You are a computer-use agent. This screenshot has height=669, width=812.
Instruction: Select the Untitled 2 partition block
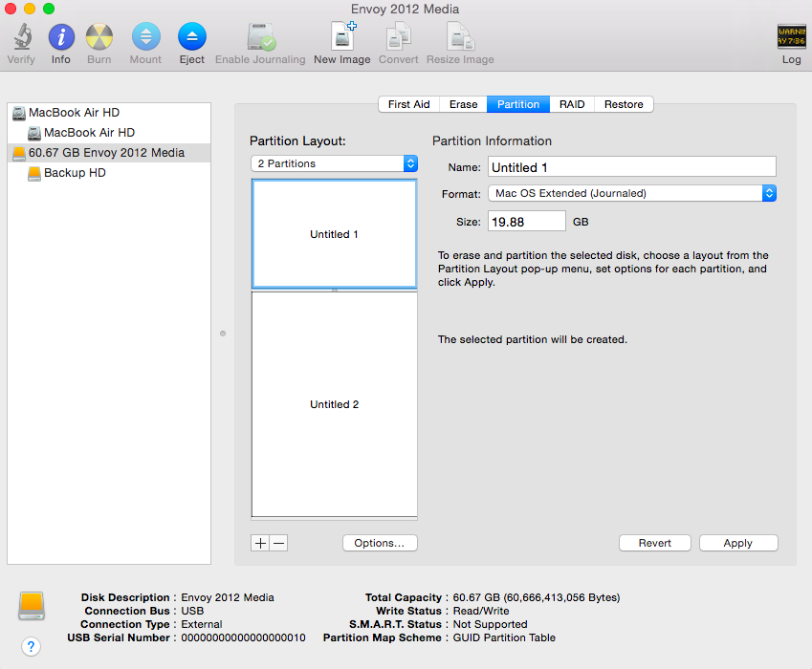(x=334, y=404)
